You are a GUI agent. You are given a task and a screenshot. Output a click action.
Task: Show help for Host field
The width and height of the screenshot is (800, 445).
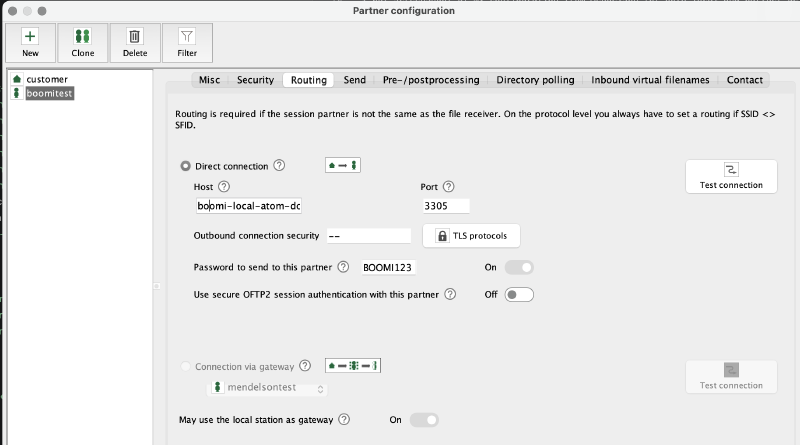[224, 187]
